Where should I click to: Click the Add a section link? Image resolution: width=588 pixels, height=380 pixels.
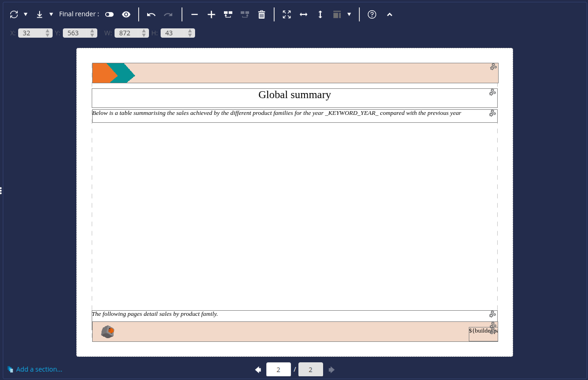pos(40,369)
